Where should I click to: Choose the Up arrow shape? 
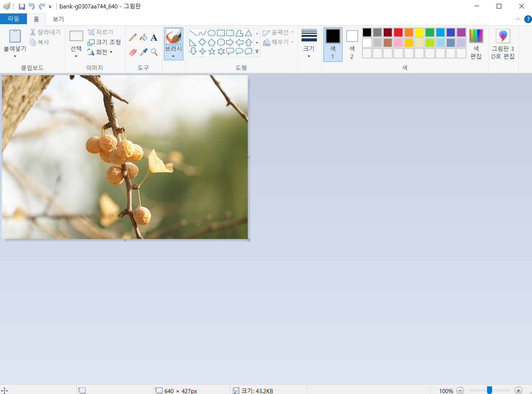coord(249,42)
